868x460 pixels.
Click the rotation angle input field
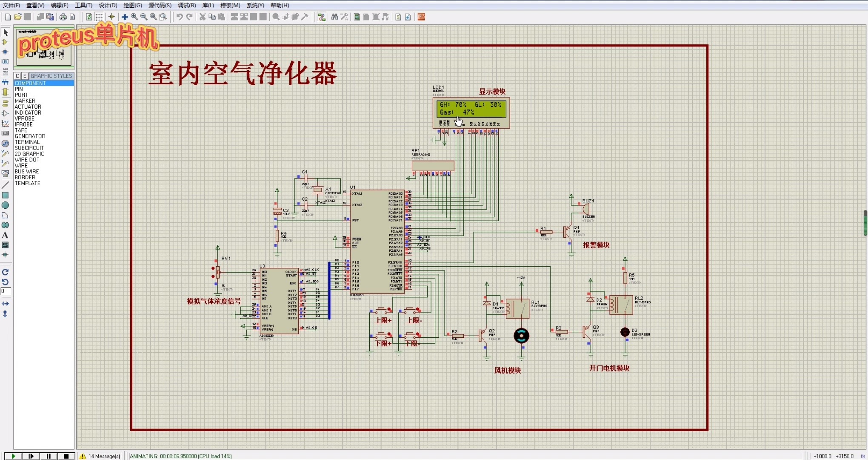6,291
